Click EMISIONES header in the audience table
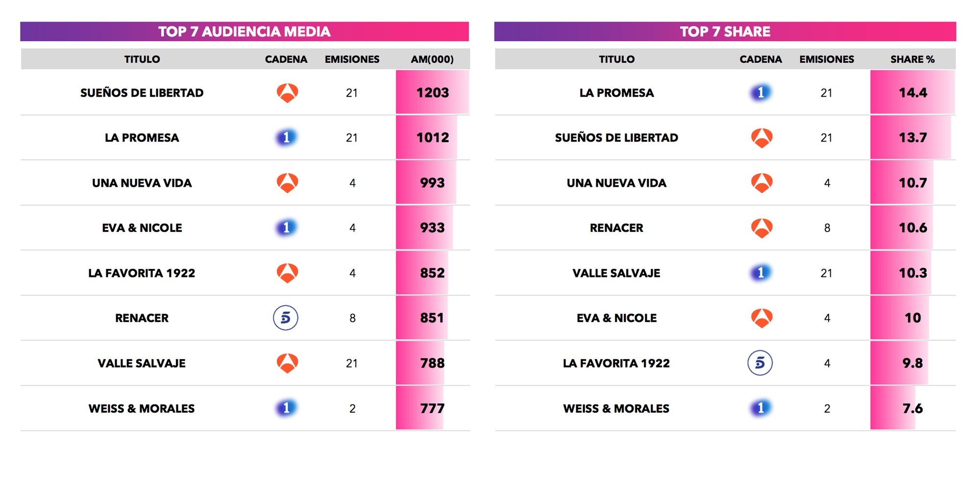 (x=352, y=59)
